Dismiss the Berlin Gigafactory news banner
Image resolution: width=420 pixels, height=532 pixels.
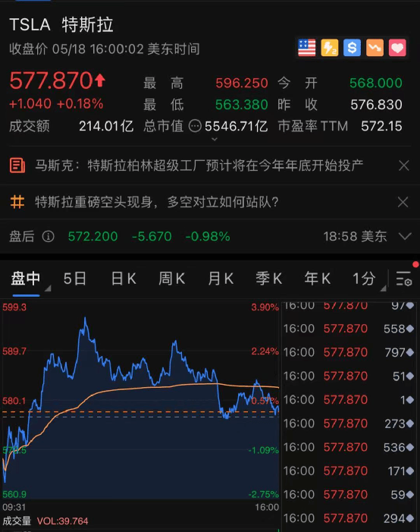pos(404,165)
